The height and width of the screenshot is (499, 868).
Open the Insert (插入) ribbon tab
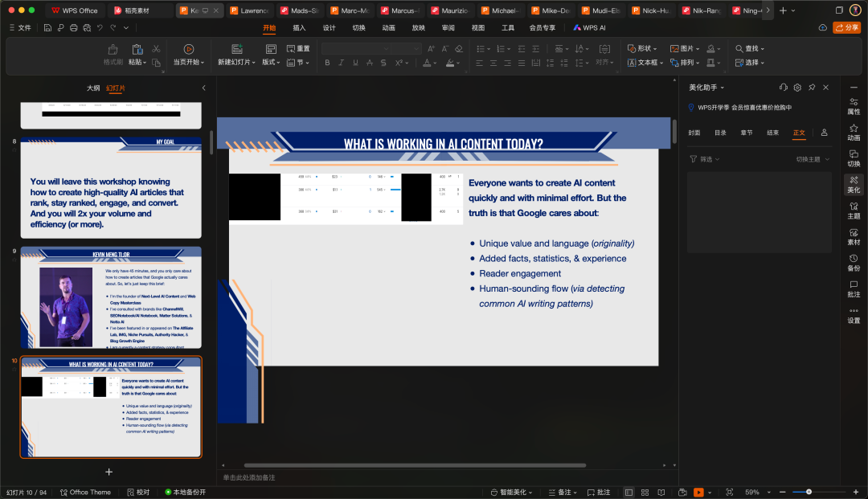tap(299, 27)
